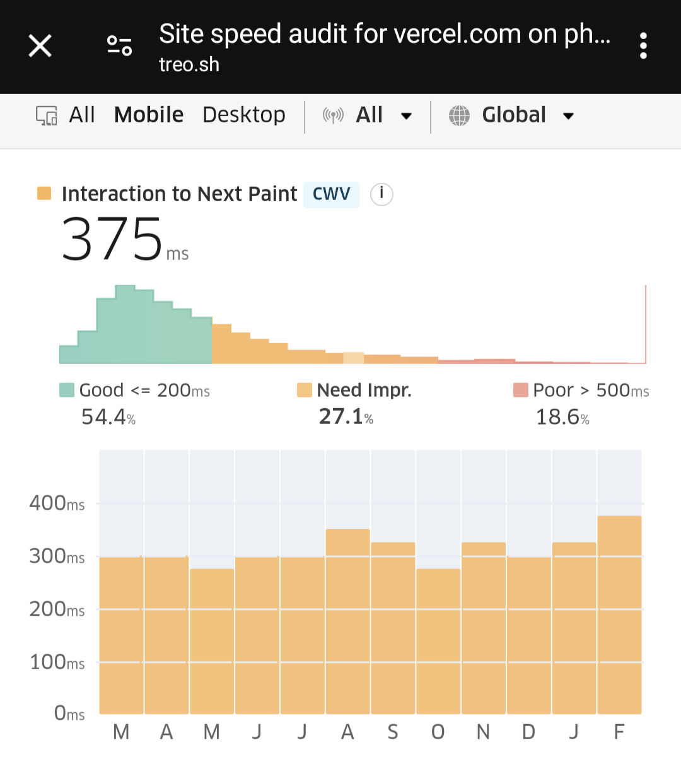
Task: Open the three-dot overflow menu
Action: coord(643,46)
